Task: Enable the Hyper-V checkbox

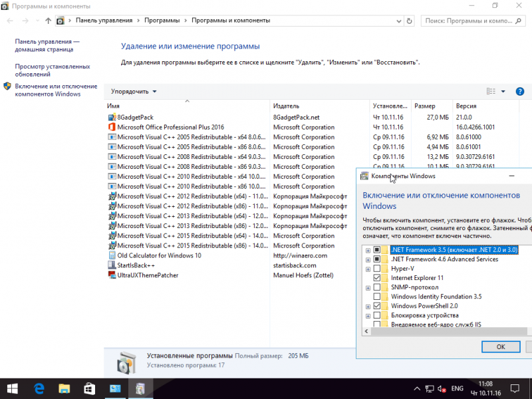Action: point(376,269)
